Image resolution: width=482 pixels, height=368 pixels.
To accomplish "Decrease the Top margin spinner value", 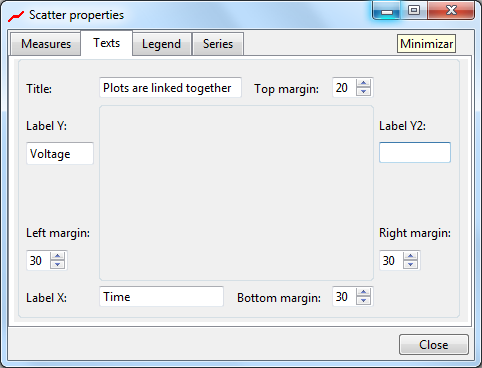I will pyautogui.click(x=363, y=92).
